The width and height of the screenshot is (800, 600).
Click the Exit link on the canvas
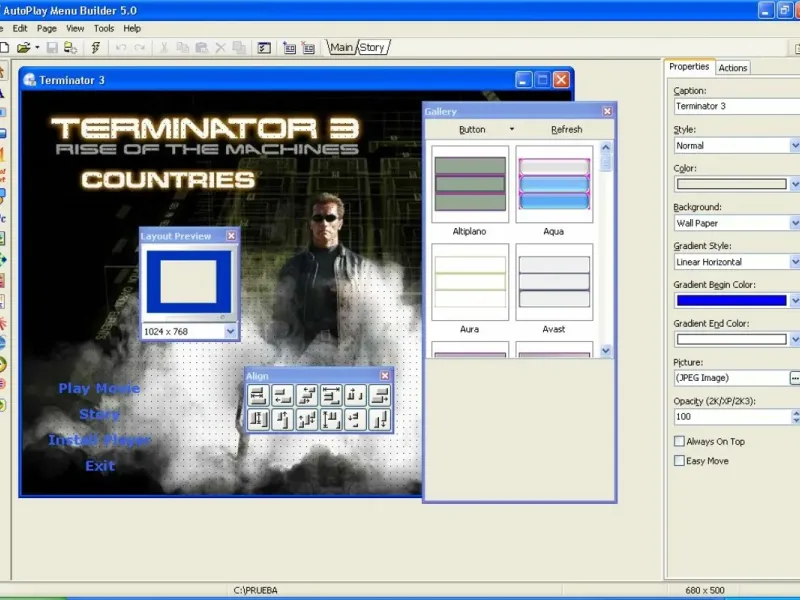(x=100, y=466)
